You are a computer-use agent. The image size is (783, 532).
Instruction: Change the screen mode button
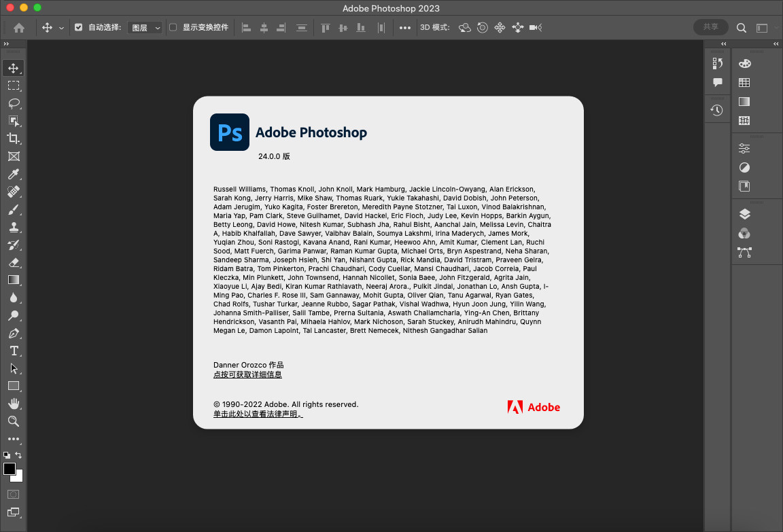pos(14,512)
